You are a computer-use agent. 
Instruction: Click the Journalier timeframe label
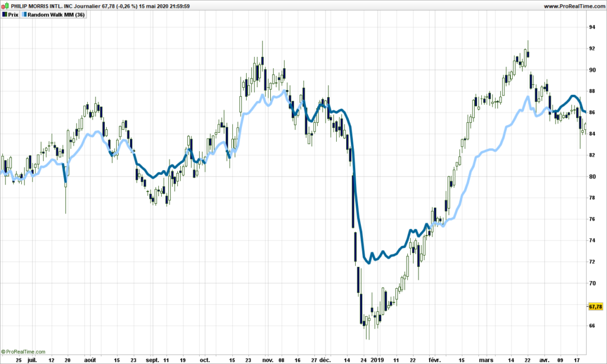coord(88,6)
